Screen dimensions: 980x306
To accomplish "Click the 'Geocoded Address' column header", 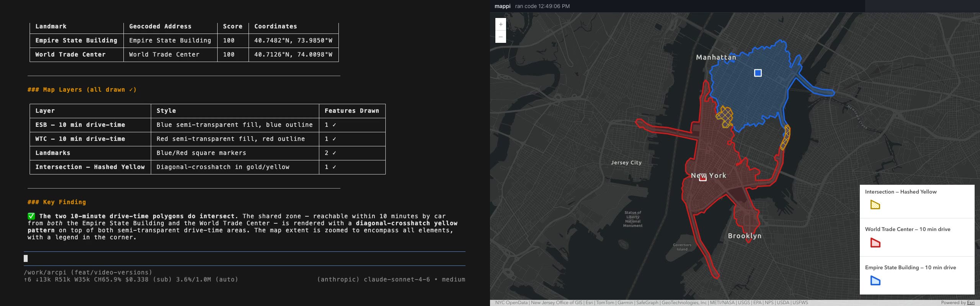I will pyautogui.click(x=160, y=26).
